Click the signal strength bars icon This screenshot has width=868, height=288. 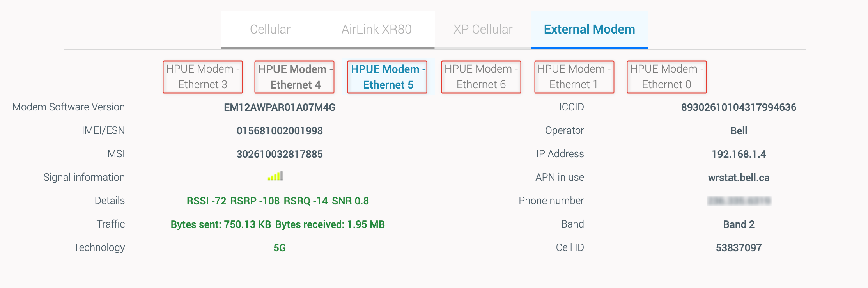[275, 177]
